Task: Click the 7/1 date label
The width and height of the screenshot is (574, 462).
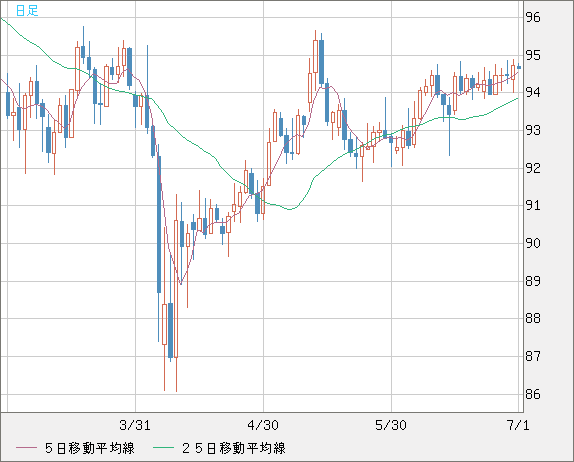Action: coord(518,425)
